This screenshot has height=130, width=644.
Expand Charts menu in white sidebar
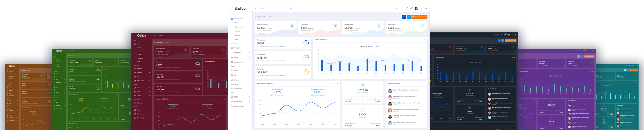(x=241, y=80)
